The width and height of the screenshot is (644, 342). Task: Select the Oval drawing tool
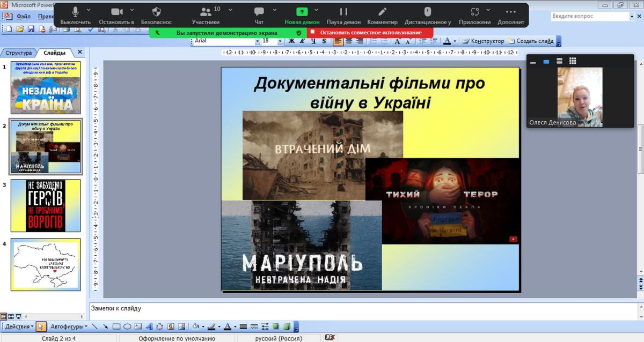pyautogui.click(x=127, y=326)
